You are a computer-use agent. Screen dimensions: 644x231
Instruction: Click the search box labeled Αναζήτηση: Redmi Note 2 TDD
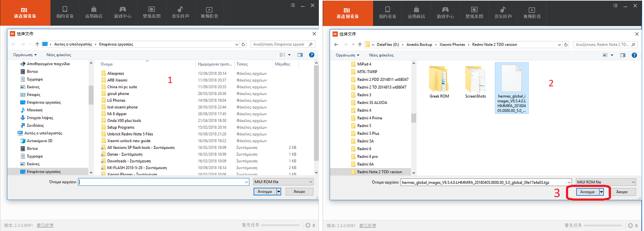pyautogui.click(x=602, y=44)
